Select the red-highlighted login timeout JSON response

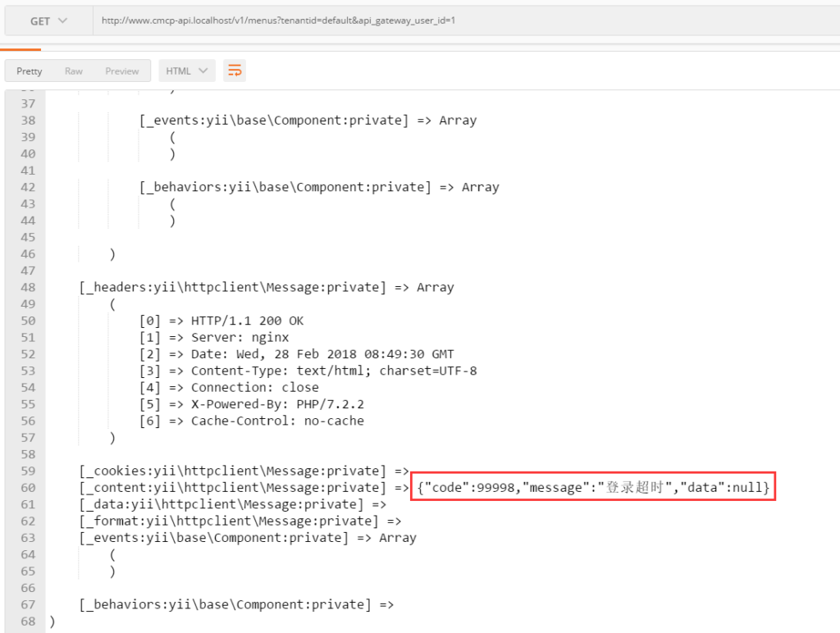point(605,486)
